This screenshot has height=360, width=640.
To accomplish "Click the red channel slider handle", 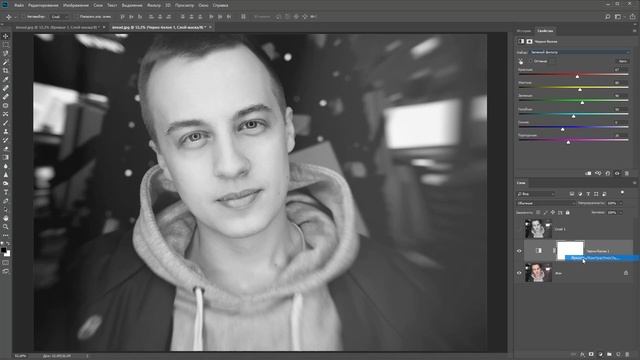I will click(577, 76).
